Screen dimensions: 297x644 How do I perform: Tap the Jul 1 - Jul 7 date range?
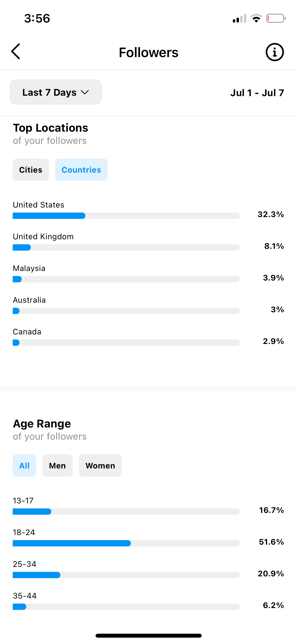pyautogui.click(x=257, y=93)
